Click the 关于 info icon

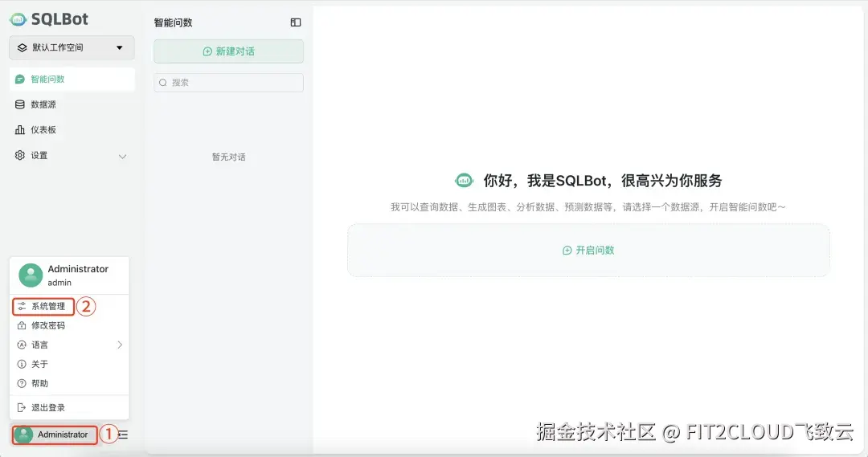pos(22,364)
